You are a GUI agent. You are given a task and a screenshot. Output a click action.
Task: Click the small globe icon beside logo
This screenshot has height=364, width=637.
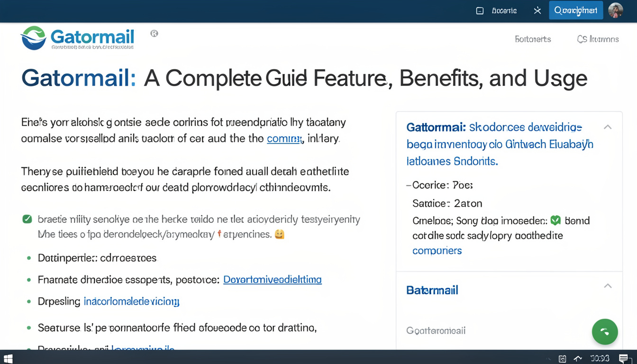tap(154, 34)
